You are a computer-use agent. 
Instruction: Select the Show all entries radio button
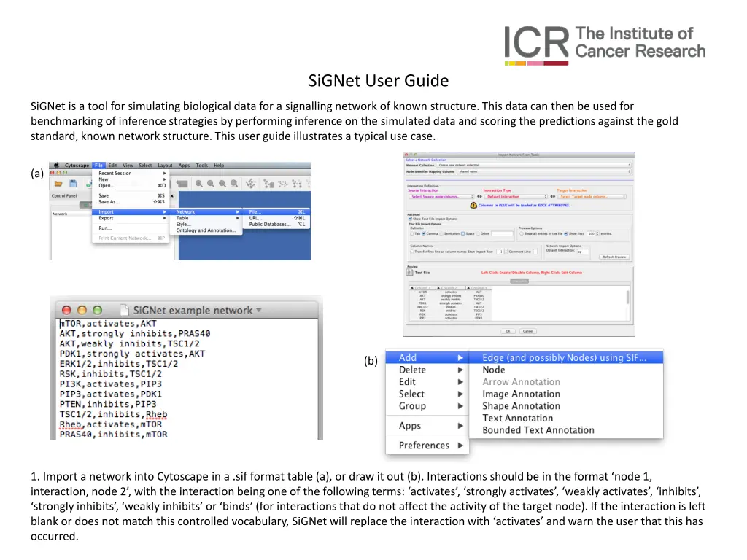520,233
